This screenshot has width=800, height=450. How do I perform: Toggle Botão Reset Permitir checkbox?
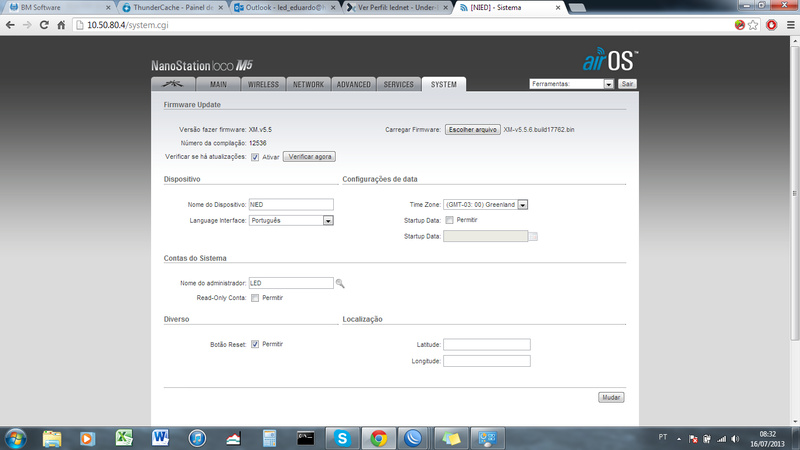coord(255,344)
